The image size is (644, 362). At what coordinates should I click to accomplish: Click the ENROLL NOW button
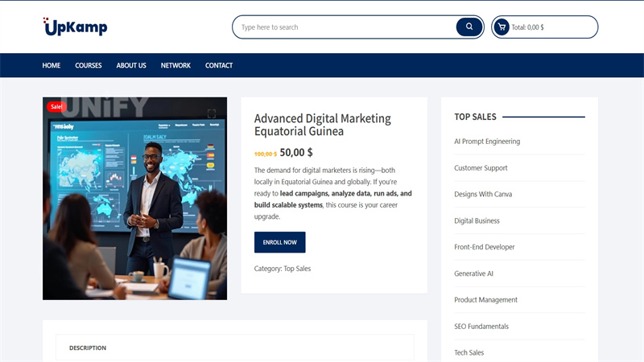[279, 242]
